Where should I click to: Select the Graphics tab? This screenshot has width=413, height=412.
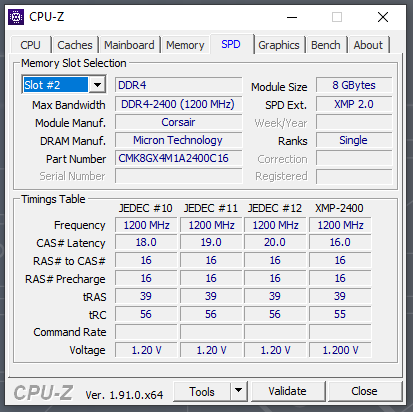click(x=279, y=45)
